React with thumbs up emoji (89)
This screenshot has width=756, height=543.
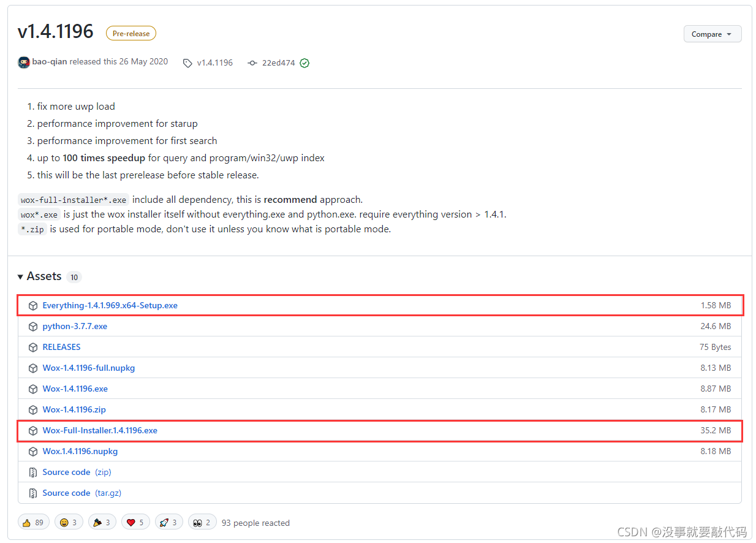tap(34, 522)
